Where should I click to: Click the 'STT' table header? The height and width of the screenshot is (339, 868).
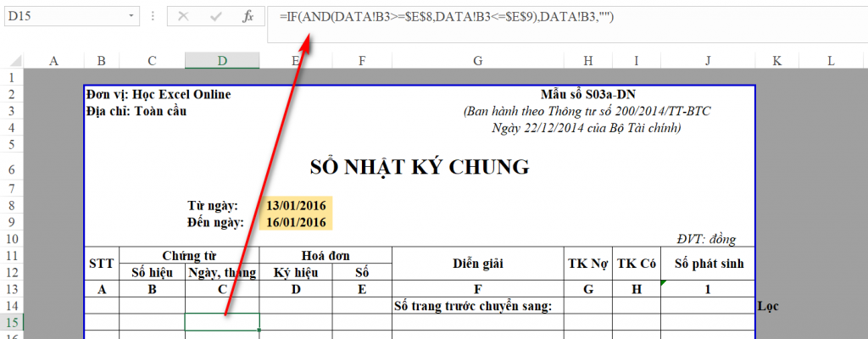(x=102, y=264)
